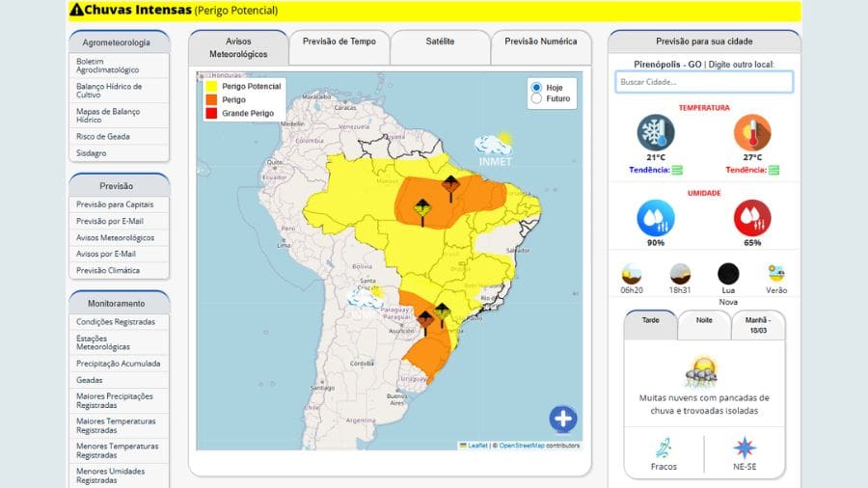The width and height of the screenshot is (868, 488).
Task: Click the Lua Nova moon icon
Action: pos(728,274)
